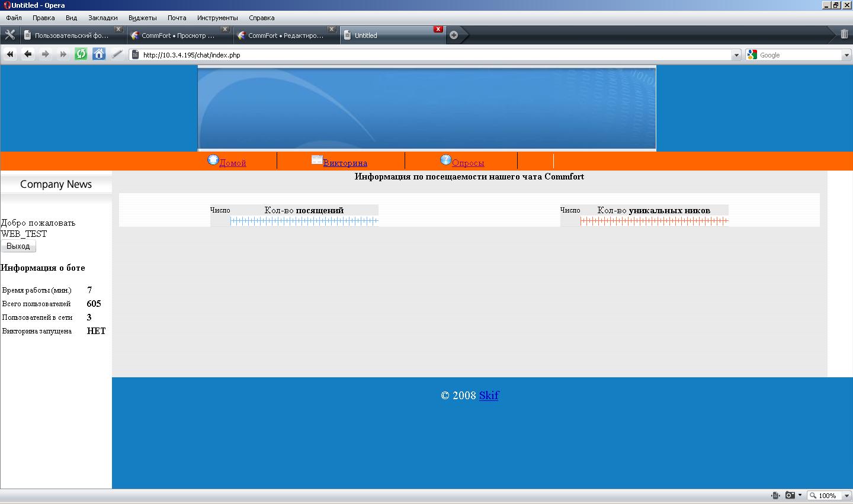Viewport: 853px width, 504px height.
Task: Open the closed tabs trash icon
Action: [x=844, y=34]
